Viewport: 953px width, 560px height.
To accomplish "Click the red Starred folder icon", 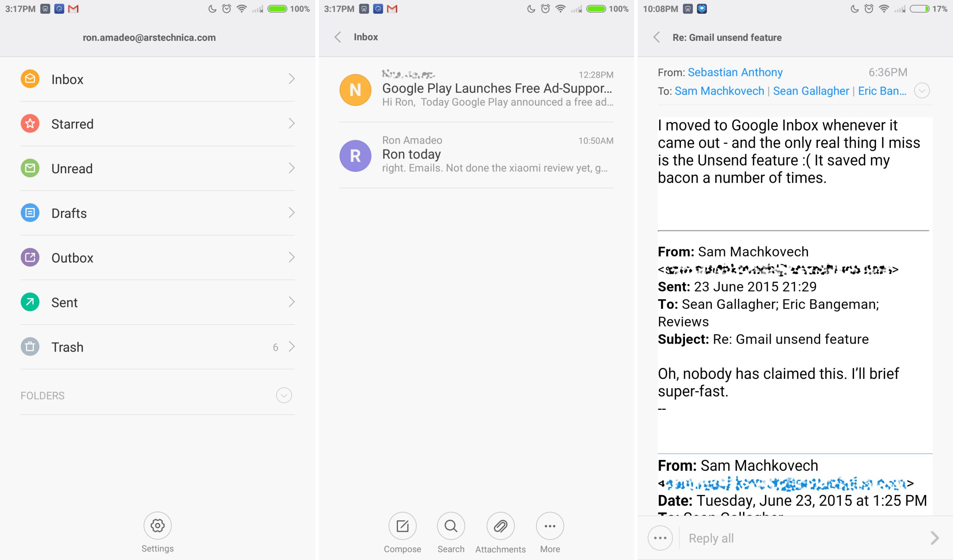I will (x=30, y=123).
